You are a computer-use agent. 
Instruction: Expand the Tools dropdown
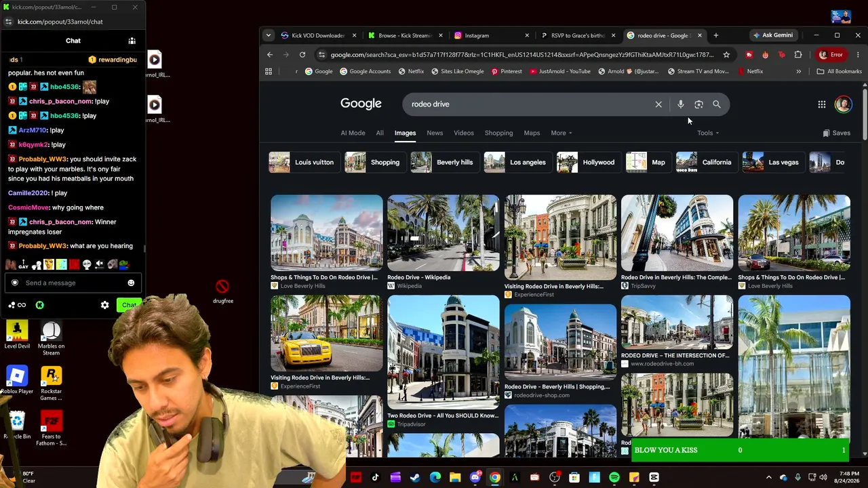(708, 133)
